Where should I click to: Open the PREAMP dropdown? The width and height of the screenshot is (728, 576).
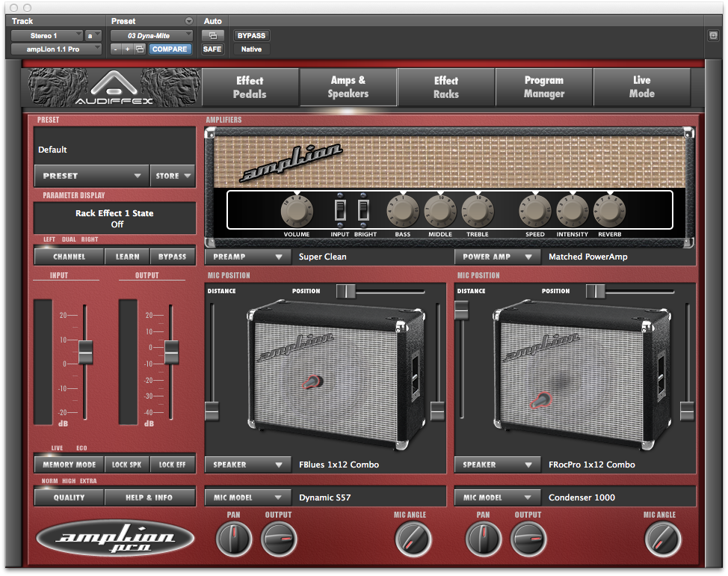point(248,257)
